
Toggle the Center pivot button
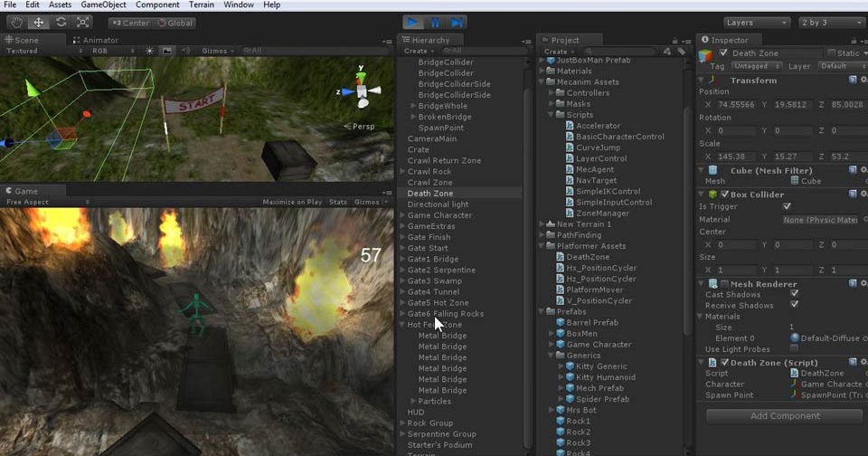(x=131, y=23)
